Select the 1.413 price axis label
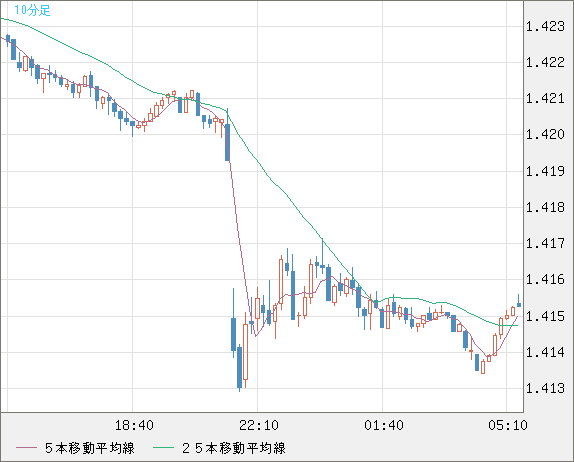 tap(545, 388)
